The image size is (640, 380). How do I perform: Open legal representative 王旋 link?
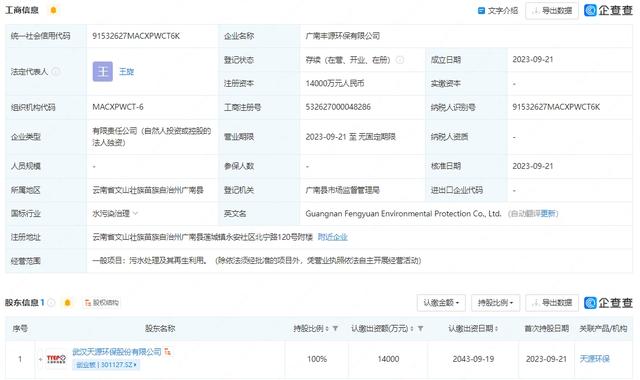click(x=127, y=71)
